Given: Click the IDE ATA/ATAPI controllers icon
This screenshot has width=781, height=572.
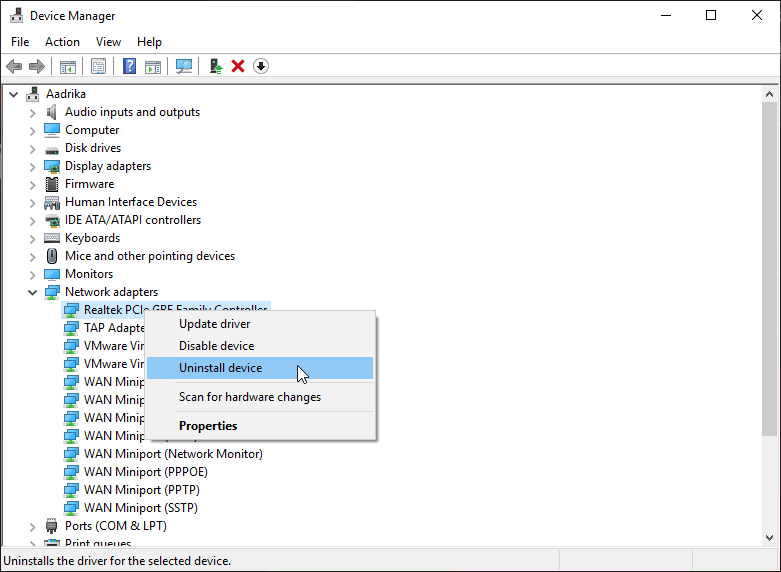Looking at the screenshot, I should pos(52,220).
